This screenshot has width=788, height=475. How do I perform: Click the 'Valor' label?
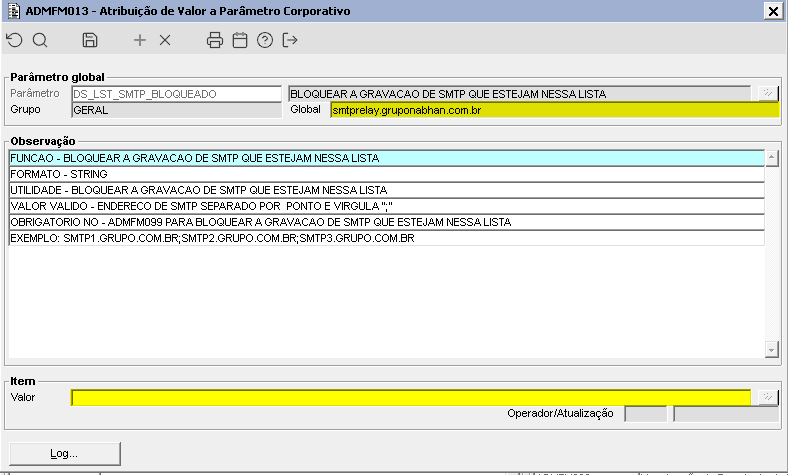coord(23,397)
